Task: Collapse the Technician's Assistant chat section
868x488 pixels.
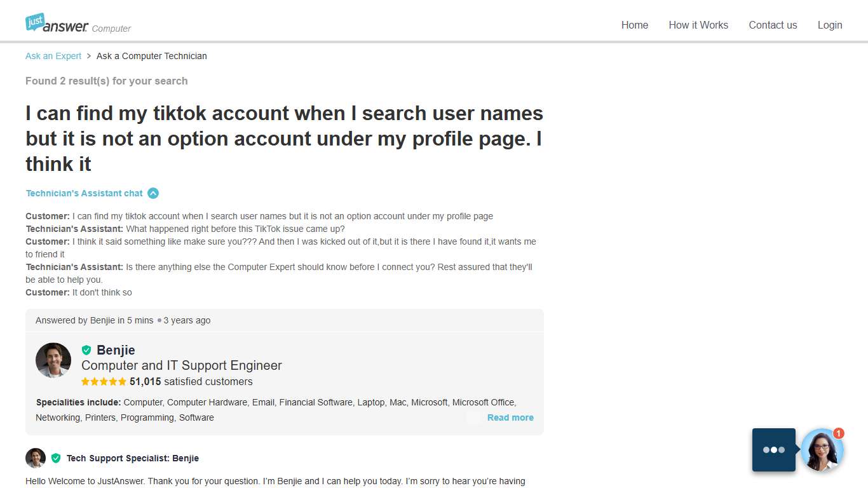Action: [153, 193]
